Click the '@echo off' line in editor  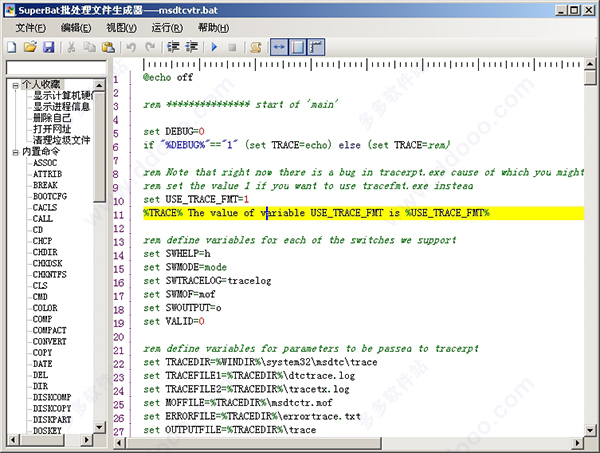(168, 77)
